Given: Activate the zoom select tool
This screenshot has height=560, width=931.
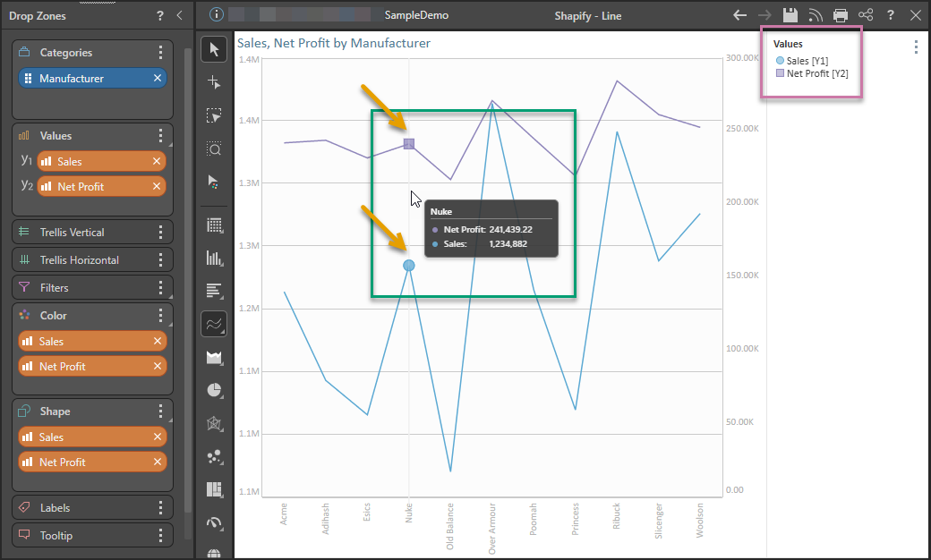Looking at the screenshot, I should (x=214, y=148).
